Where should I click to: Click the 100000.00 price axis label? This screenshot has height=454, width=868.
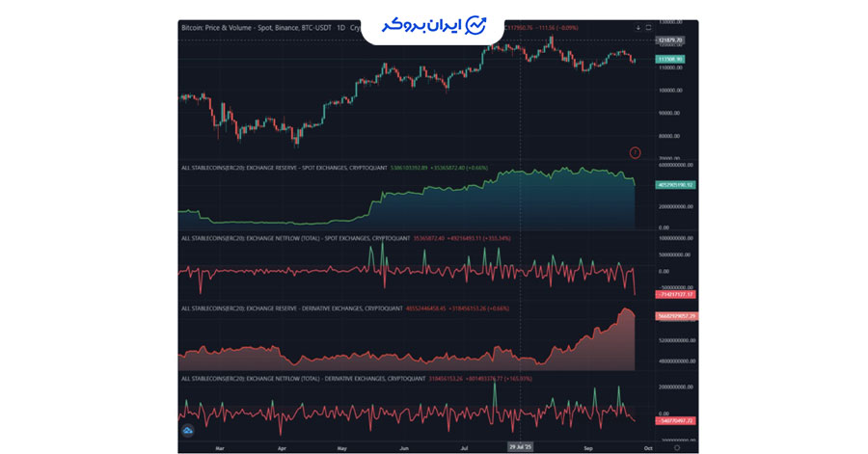670,91
